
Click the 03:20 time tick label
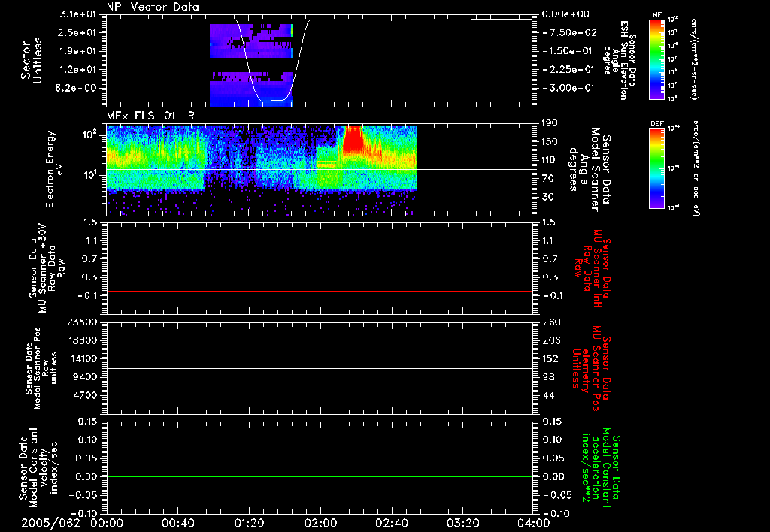(x=462, y=523)
